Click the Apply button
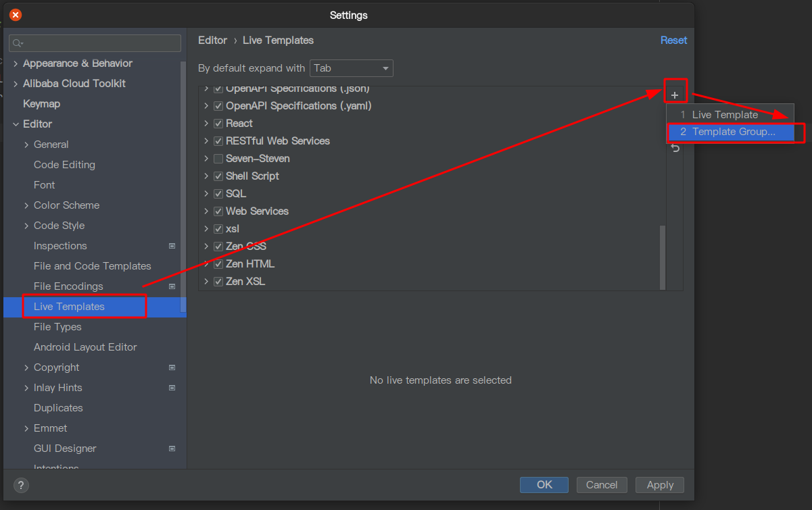The width and height of the screenshot is (812, 510). click(x=660, y=484)
